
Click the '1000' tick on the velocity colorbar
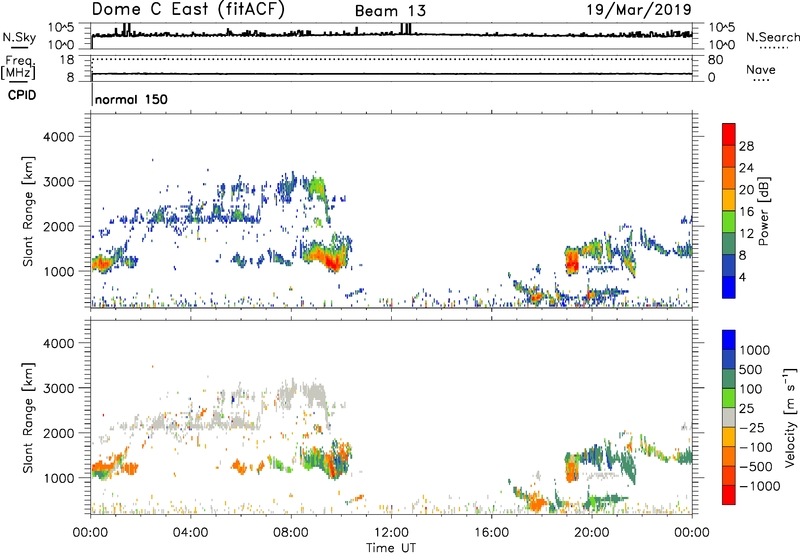pos(755,350)
